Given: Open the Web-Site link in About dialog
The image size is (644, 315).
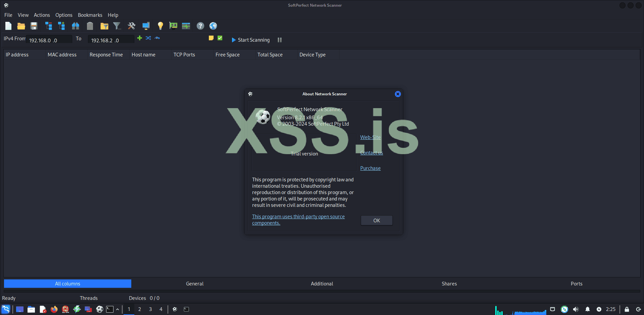Looking at the screenshot, I should pyautogui.click(x=370, y=137).
